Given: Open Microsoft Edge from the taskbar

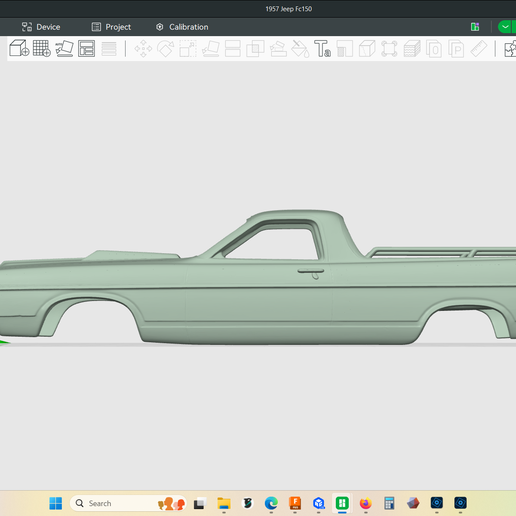Looking at the screenshot, I should click(271, 503).
